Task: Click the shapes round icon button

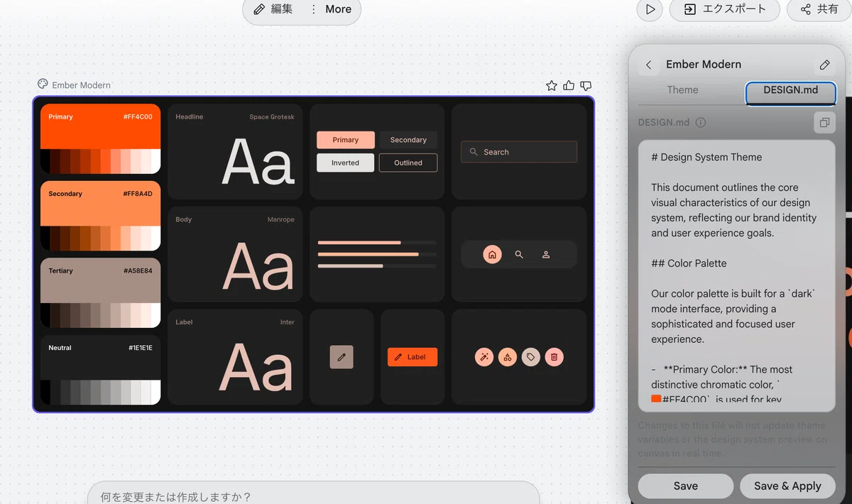Action: 507,357
